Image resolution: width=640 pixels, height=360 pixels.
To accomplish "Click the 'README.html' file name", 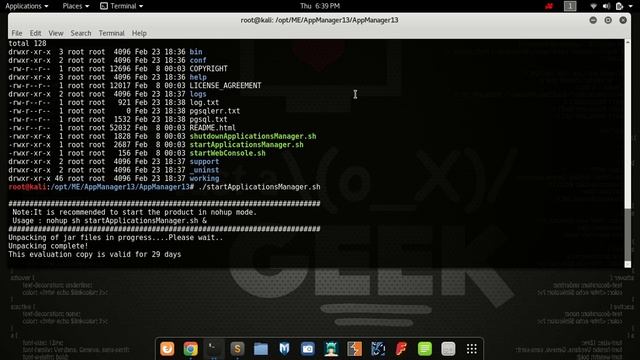I will coord(212,128).
